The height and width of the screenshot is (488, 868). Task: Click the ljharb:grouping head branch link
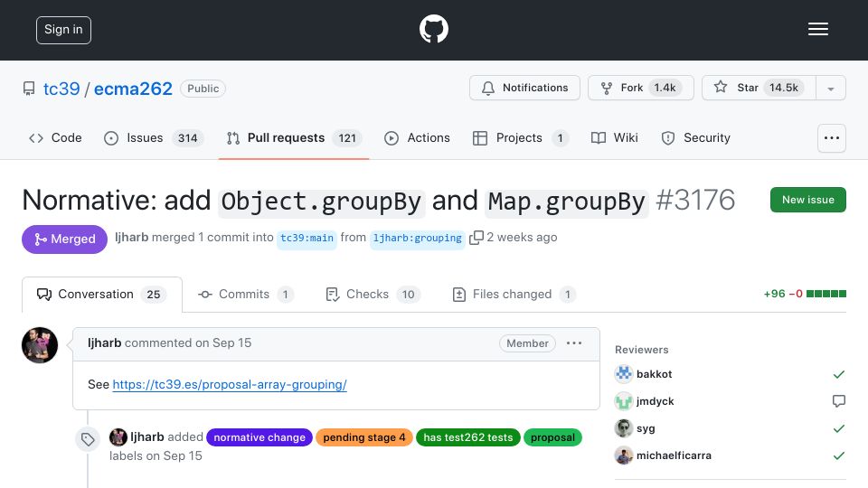pyautogui.click(x=418, y=238)
